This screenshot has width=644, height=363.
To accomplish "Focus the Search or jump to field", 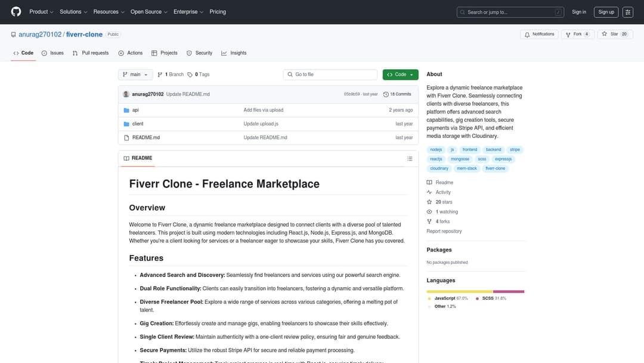I will click(x=510, y=13).
